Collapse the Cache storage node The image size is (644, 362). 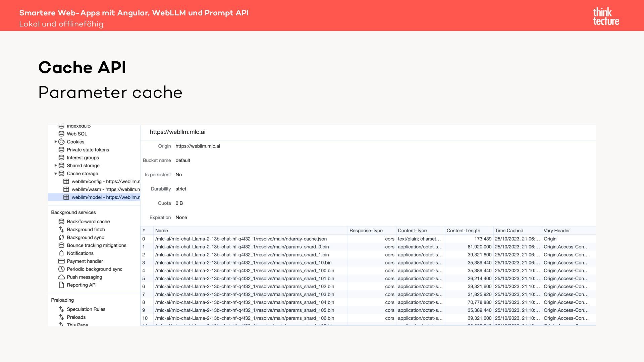point(55,174)
